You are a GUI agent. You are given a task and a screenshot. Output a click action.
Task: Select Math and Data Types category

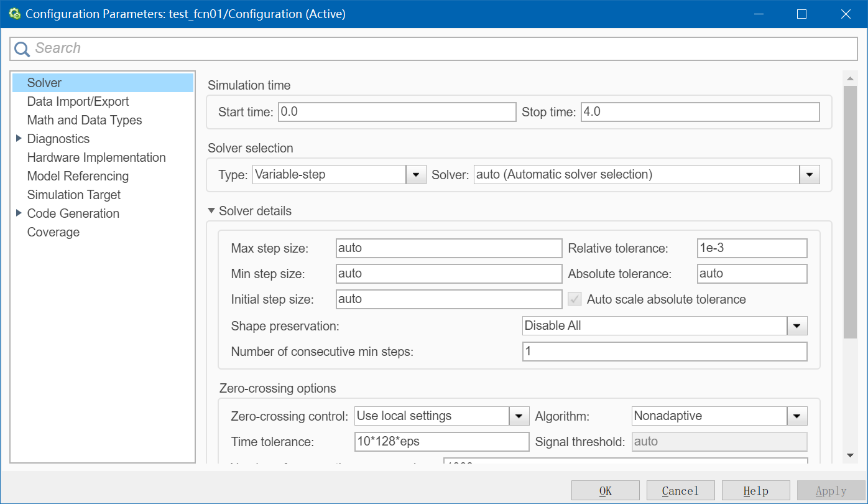(x=85, y=120)
